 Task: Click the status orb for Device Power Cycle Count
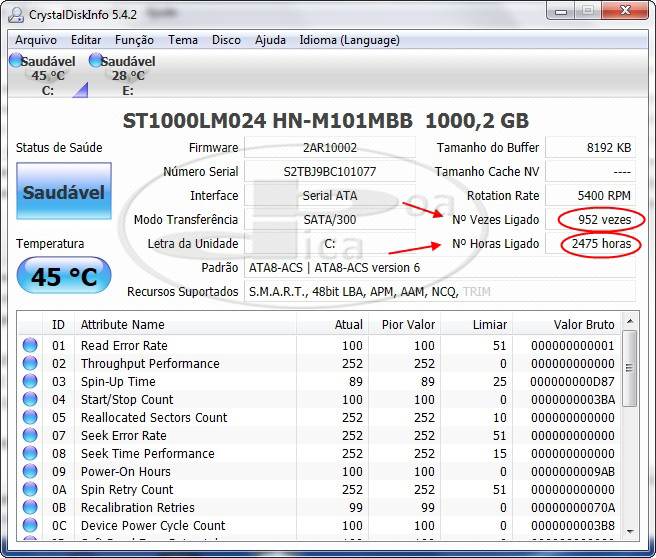tap(30, 525)
